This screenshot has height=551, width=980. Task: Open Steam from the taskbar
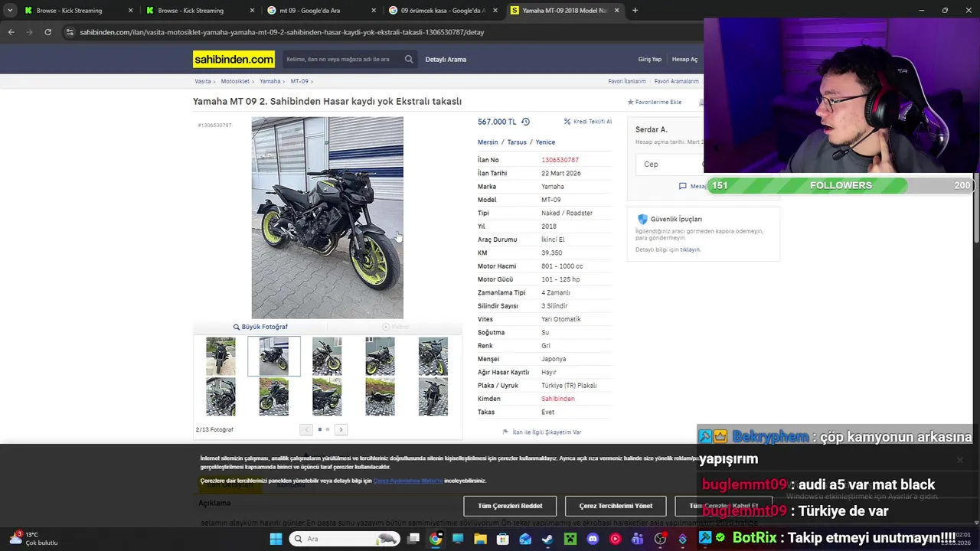[x=547, y=539]
